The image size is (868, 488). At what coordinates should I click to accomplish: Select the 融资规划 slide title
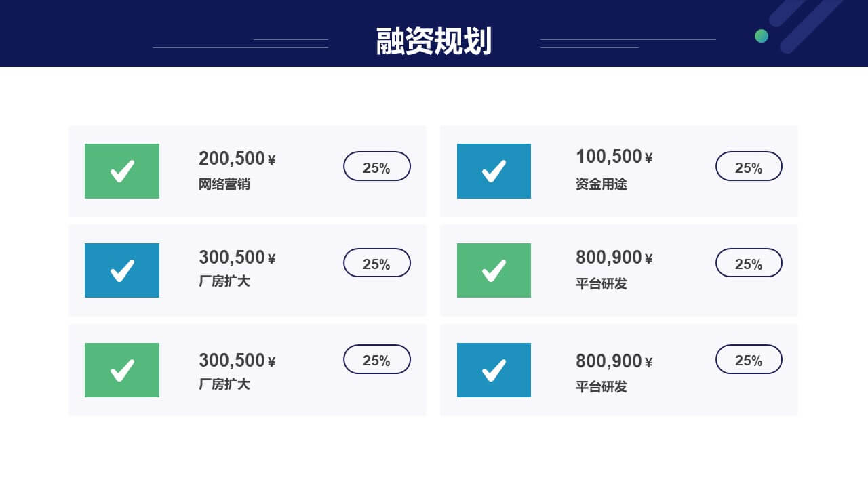tap(434, 41)
